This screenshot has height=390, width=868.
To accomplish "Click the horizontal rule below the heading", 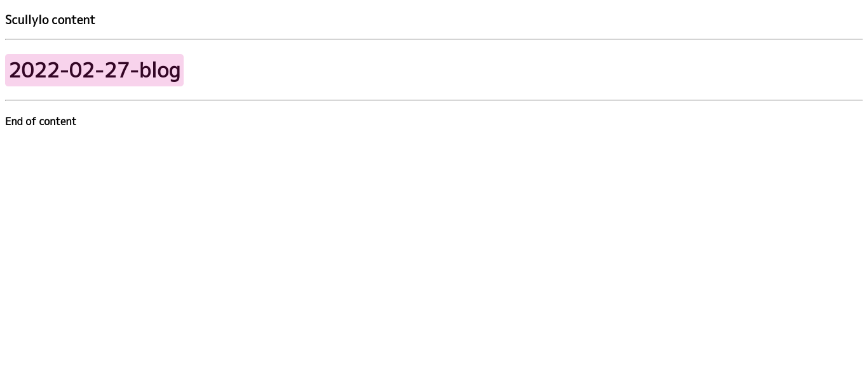I will tap(434, 100).
